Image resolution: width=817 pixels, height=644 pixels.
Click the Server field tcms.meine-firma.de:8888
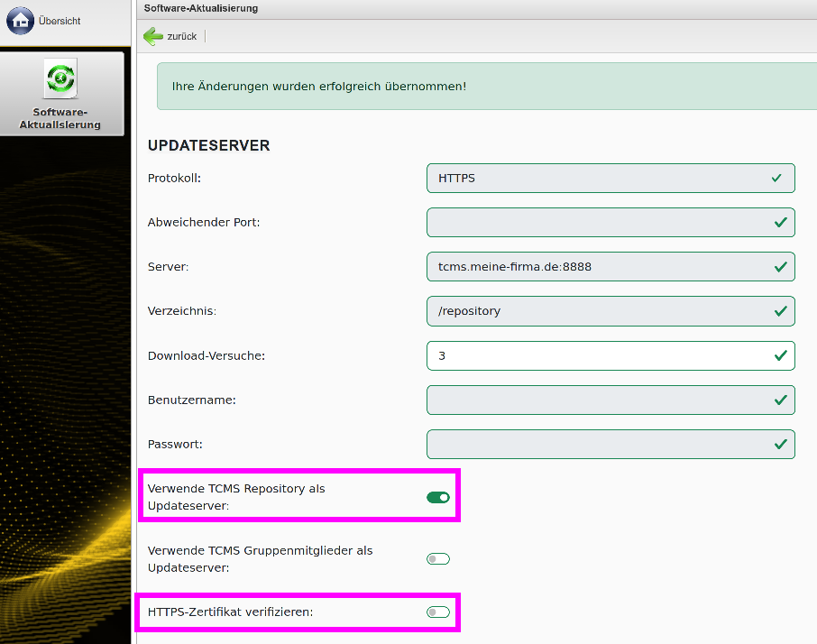click(610, 267)
